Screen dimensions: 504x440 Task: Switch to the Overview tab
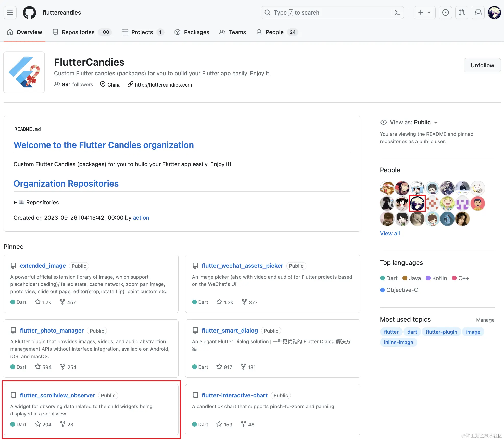[x=24, y=32]
